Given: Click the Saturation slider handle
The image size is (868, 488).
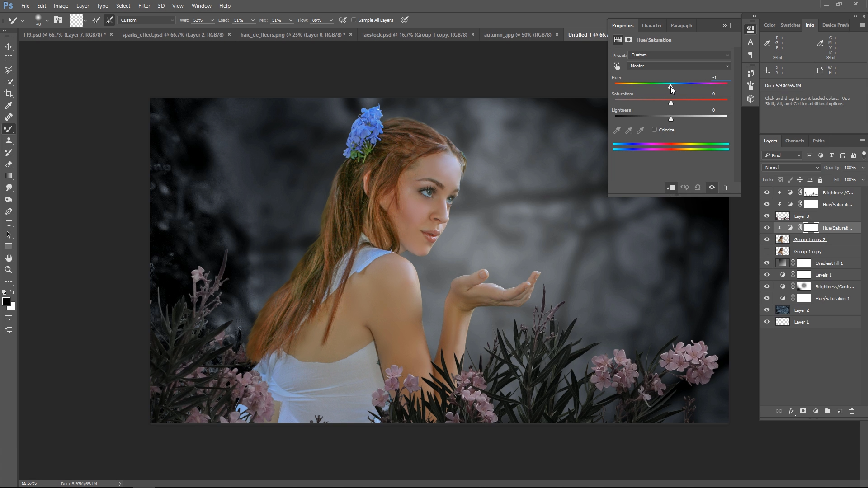Looking at the screenshot, I should [x=671, y=103].
